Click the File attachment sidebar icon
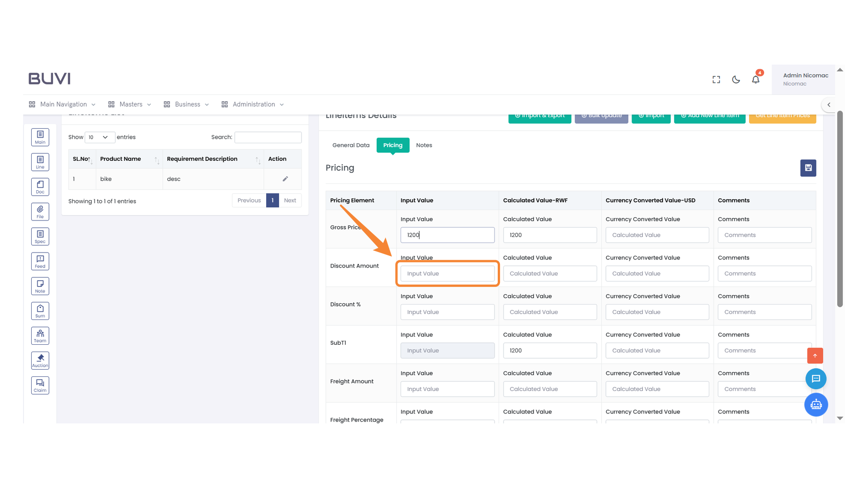 point(40,211)
